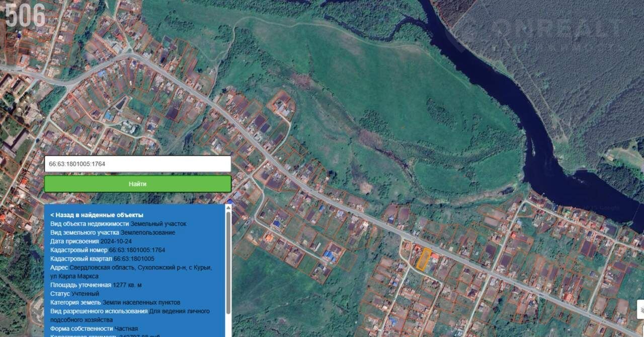Click the Вид земельного участка Землепользование line
The width and height of the screenshot is (644, 337).
[112, 232]
